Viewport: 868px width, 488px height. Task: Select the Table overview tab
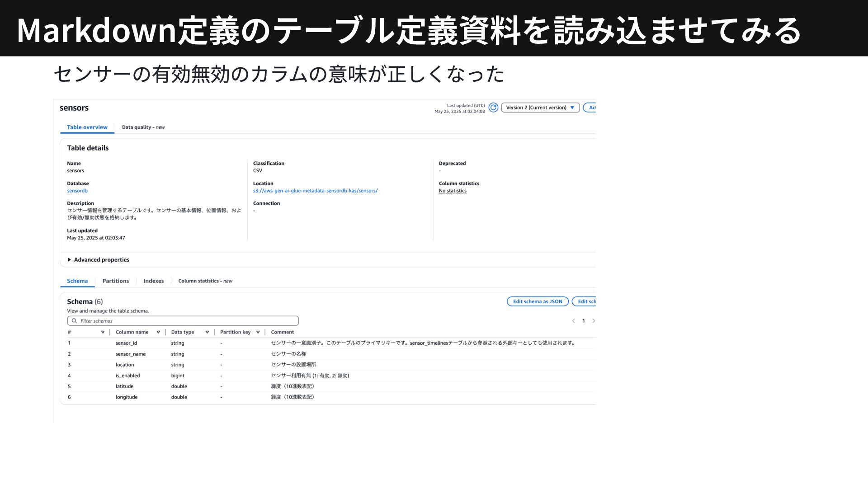87,127
